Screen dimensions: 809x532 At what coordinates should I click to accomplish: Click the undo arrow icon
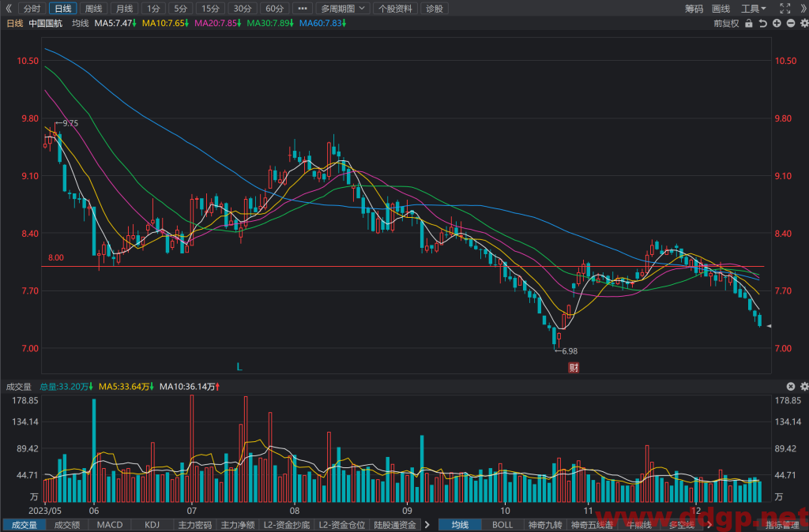pos(762,23)
